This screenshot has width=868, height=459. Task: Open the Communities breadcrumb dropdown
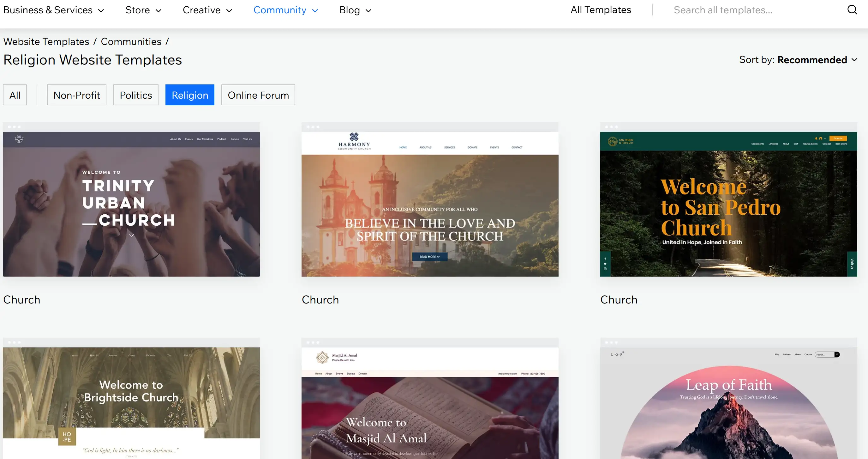pyautogui.click(x=131, y=41)
